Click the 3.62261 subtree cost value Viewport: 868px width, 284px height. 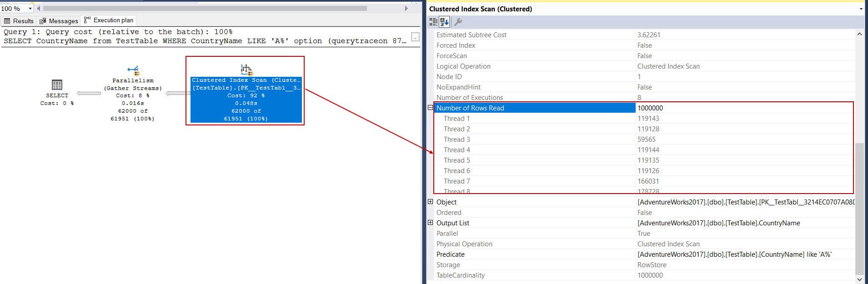click(649, 35)
